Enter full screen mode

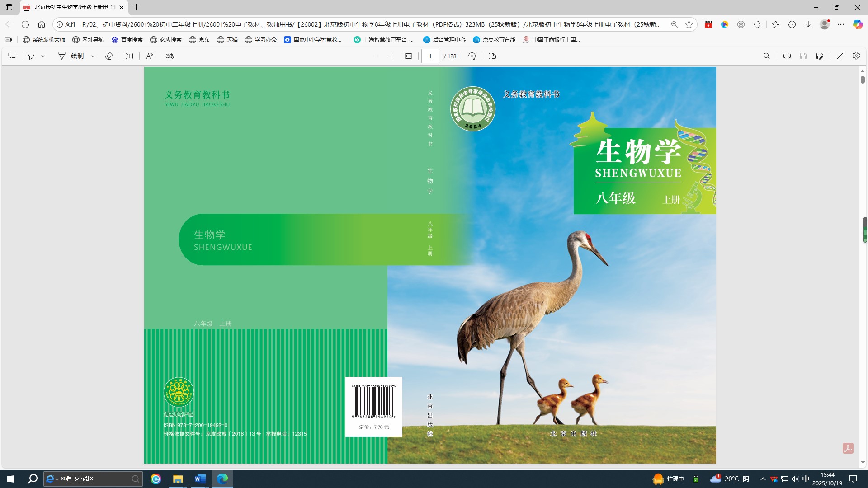click(840, 56)
